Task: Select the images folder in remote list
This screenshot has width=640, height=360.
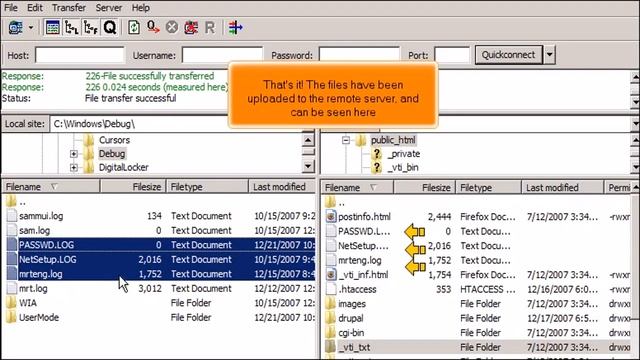Action: [352, 304]
